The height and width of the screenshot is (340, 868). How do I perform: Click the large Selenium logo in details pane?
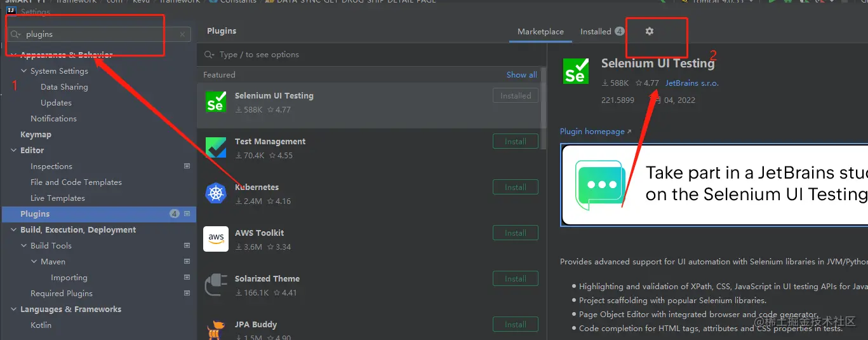coord(576,71)
